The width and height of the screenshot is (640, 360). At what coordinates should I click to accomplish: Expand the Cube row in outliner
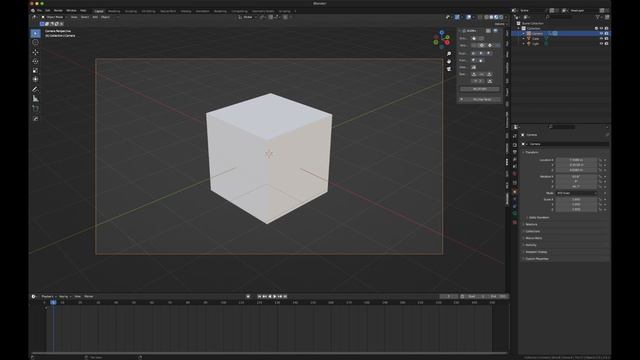(x=524, y=38)
